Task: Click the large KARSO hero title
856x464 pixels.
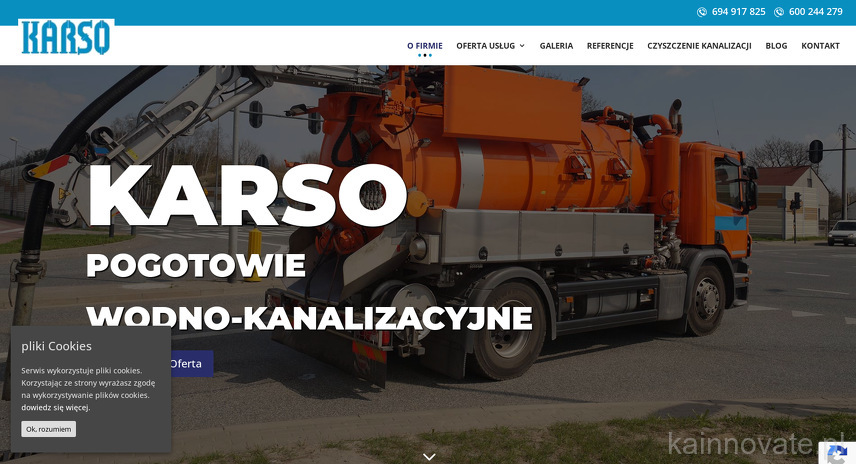Action: pos(247,195)
